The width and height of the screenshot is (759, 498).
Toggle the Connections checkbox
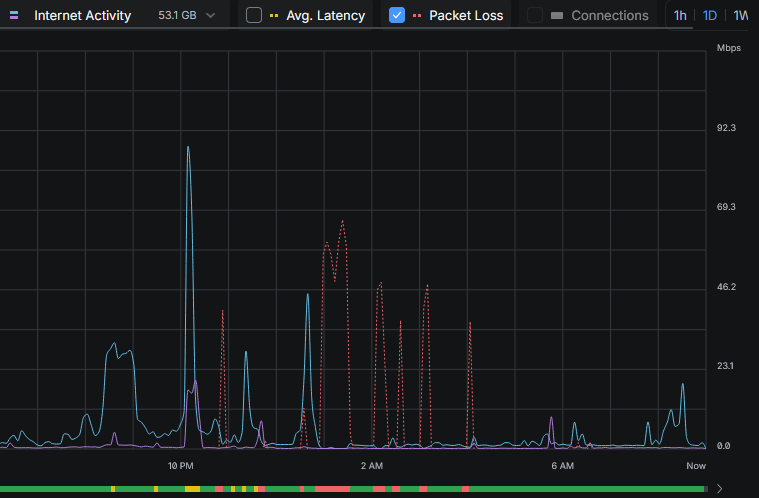535,15
